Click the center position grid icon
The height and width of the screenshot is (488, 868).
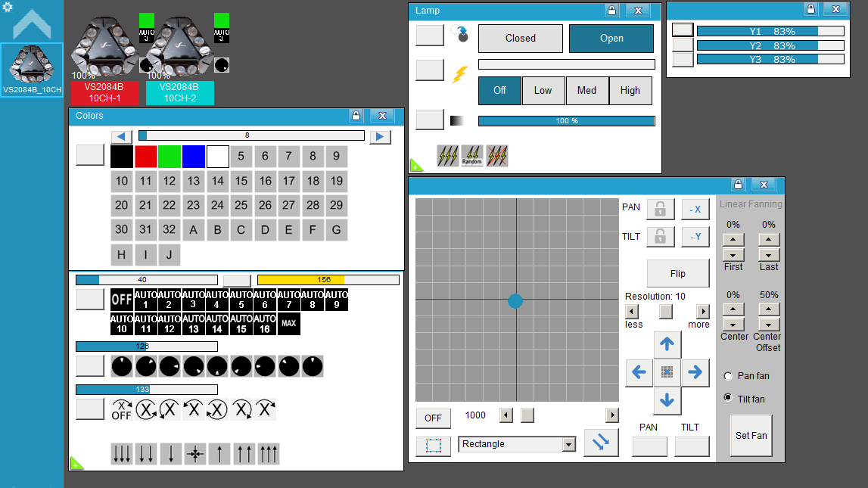pos(667,372)
